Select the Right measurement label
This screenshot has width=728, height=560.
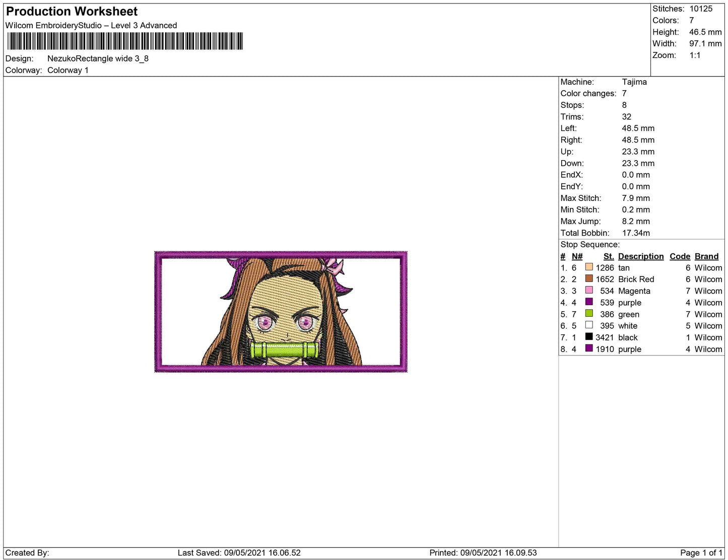(x=571, y=139)
